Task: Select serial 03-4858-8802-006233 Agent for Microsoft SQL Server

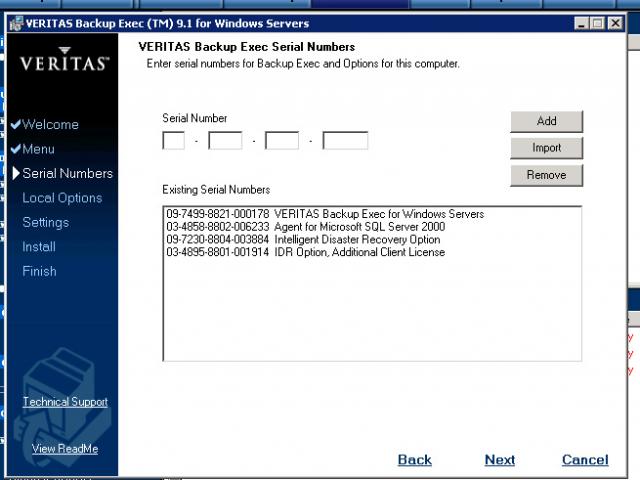Action: [x=305, y=227]
